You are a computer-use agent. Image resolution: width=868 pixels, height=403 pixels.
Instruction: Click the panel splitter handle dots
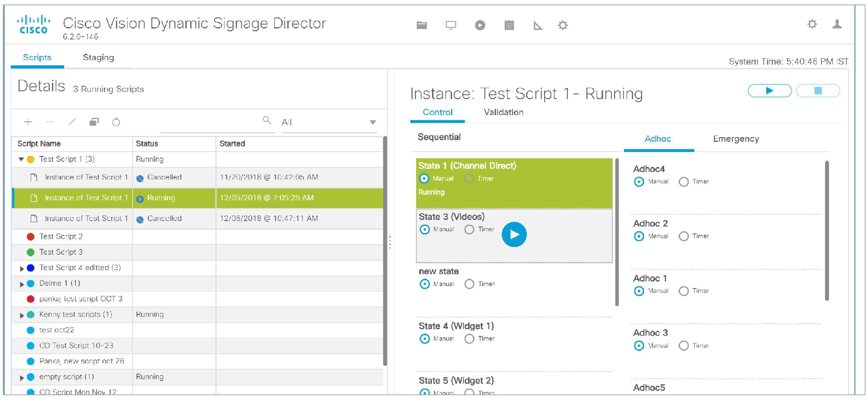tap(390, 242)
